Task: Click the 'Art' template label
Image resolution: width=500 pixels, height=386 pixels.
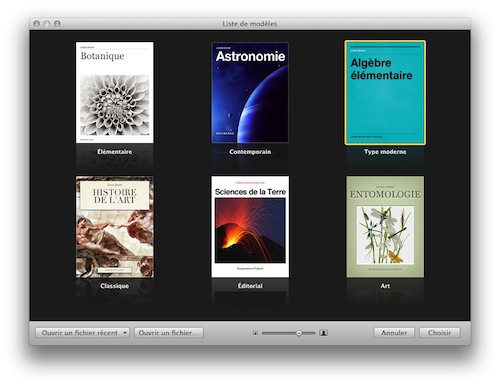Action: [x=385, y=286]
